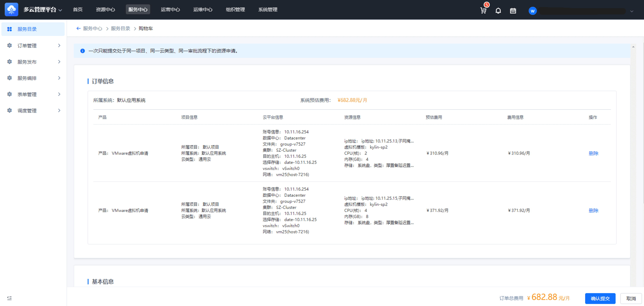The height and width of the screenshot is (306, 644).
Task: Collapse the sidebar via bottom-left icon
Action: [9, 298]
